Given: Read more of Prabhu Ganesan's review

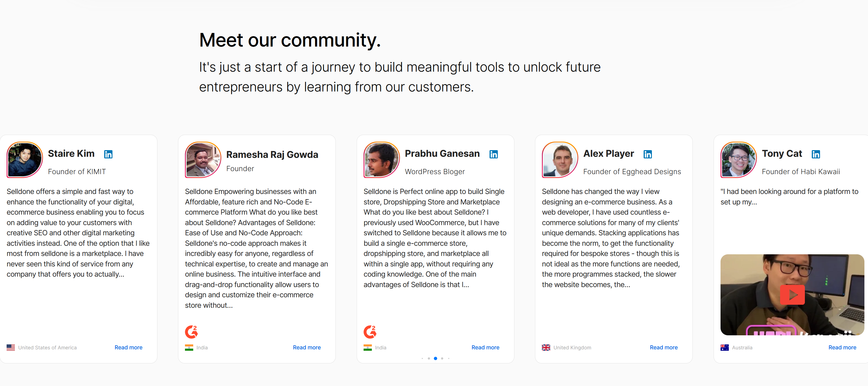Looking at the screenshot, I should (x=485, y=348).
